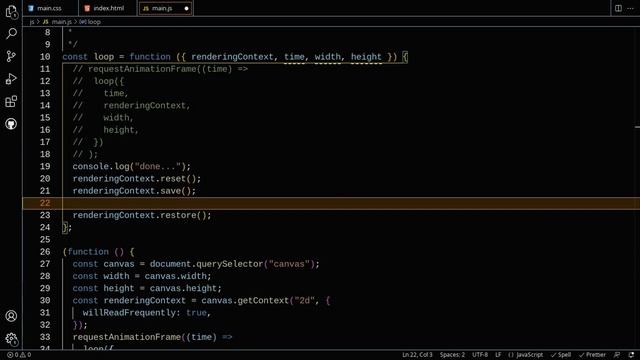Open the Search view in activity bar

11,33
